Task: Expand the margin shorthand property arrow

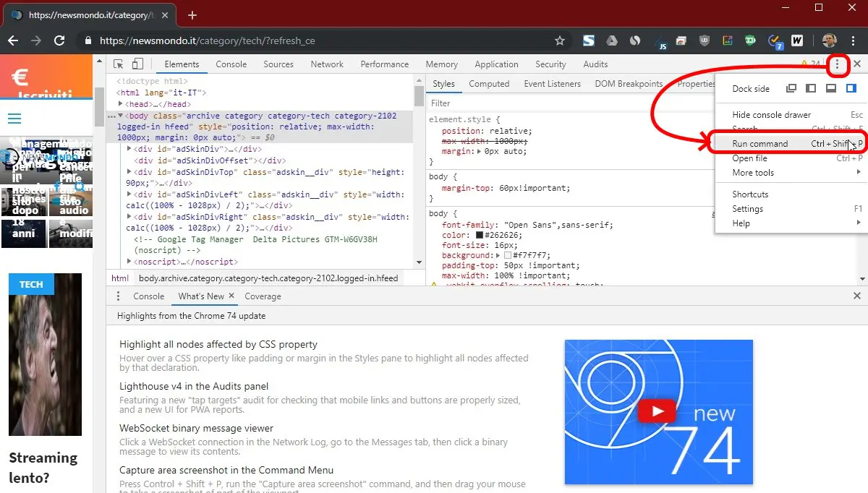Action: [480, 152]
